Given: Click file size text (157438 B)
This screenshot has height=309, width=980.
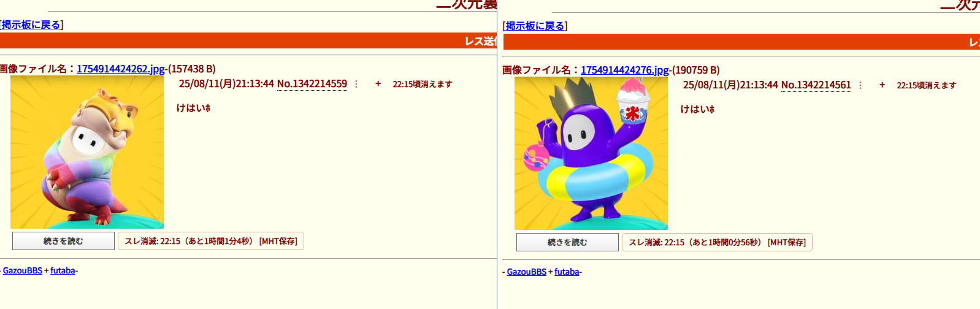Looking at the screenshot, I should point(192,69).
